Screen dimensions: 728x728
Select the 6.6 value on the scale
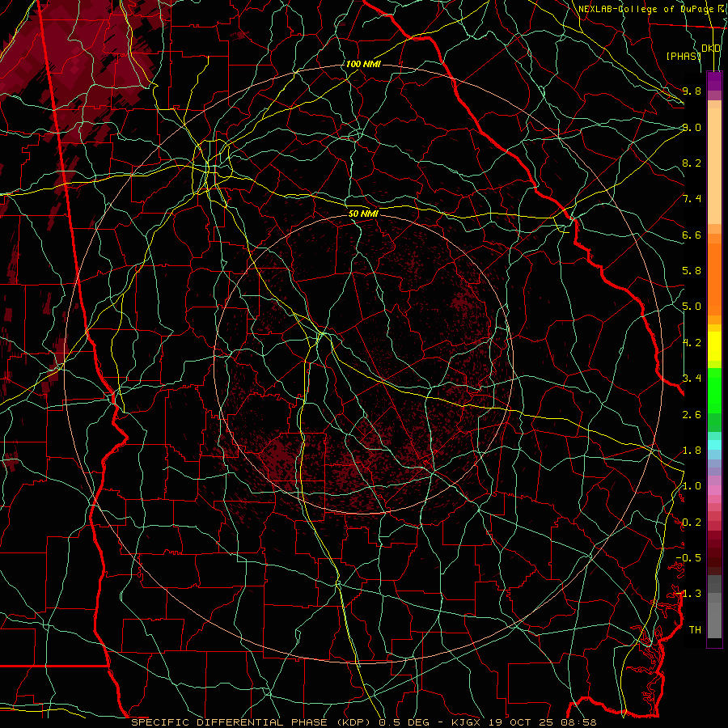click(692, 235)
